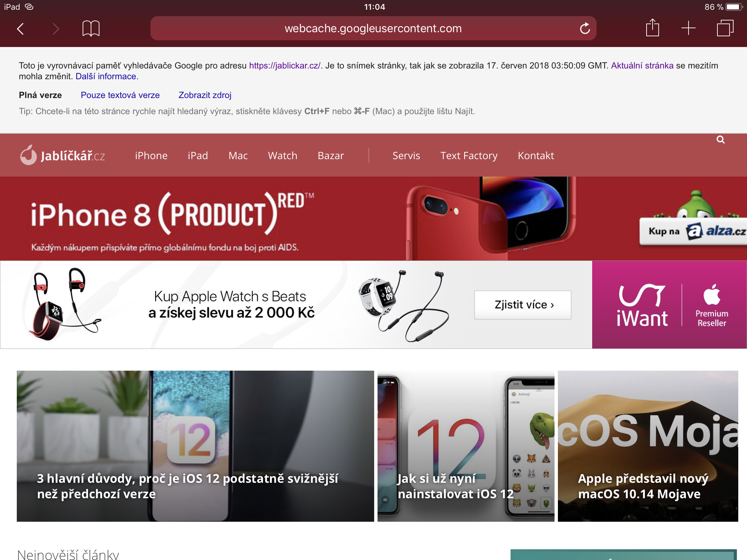Open the Text Factory menu item
The width and height of the screenshot is (747, 560).
coord(469,156)
